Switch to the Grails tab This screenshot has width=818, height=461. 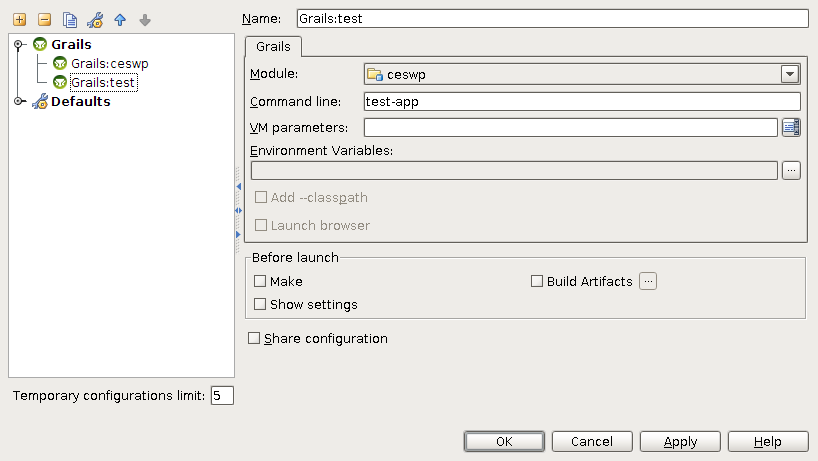[273, 46]
